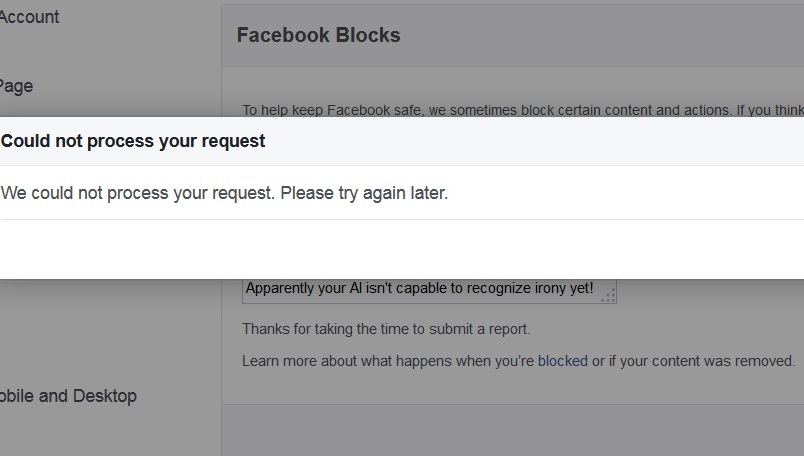The height and width of the screenshot is (456, 804).
Task: Open the Account settings section
Action: pyautogui.click(x=29, y=17)
